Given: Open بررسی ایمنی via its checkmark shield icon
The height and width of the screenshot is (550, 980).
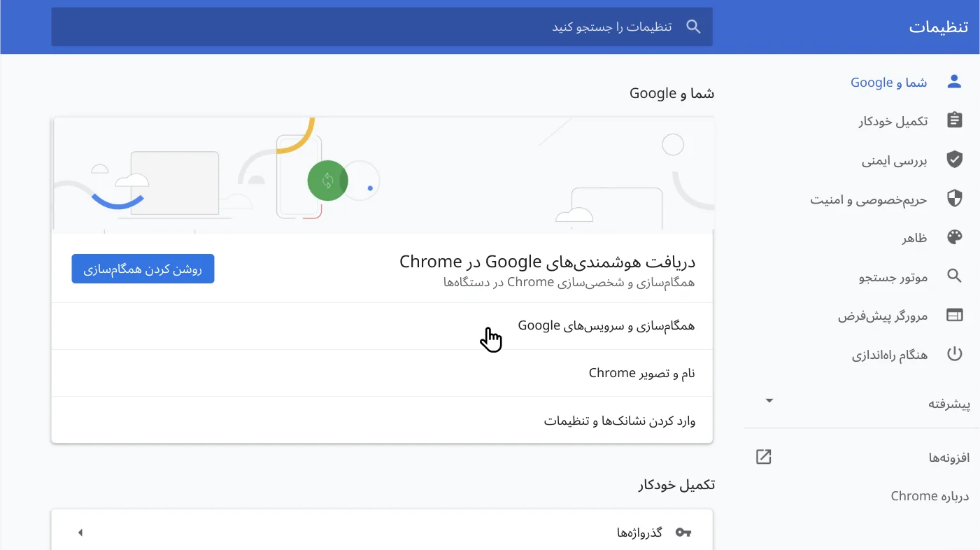Looking at the screenshot, I should [954, 160].
